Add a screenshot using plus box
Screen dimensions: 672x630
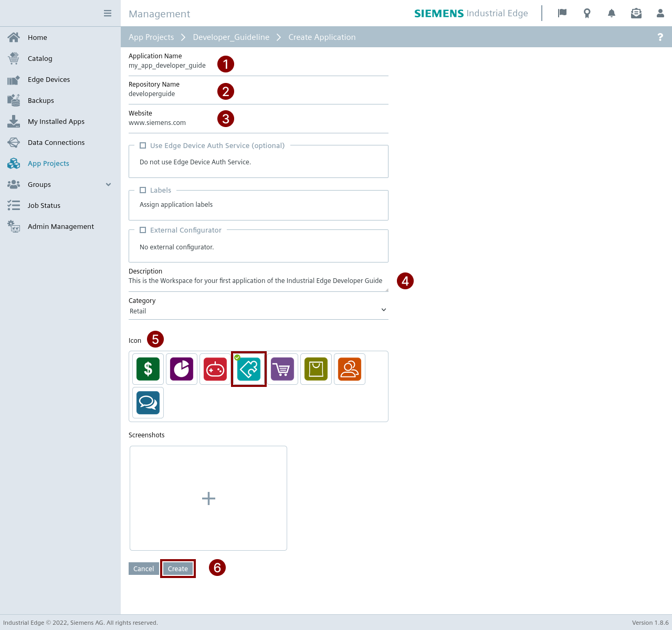208,498
